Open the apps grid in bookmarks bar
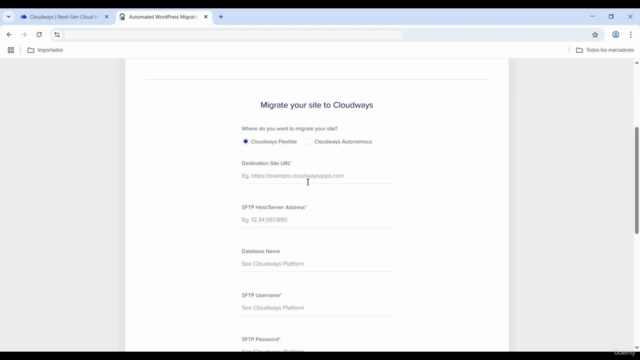The height and width of the screenshot is (360, 640). pos(11,50)
